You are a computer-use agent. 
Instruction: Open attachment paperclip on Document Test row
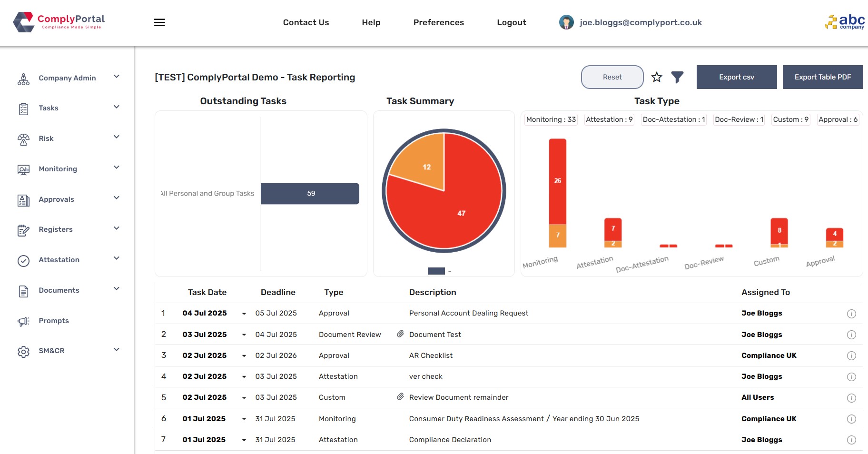pos(400,334)
